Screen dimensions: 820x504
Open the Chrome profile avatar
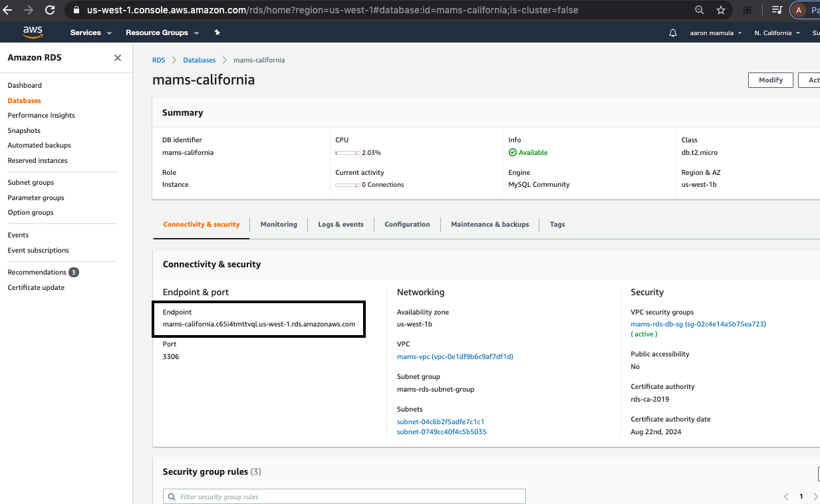click(798, 10)
